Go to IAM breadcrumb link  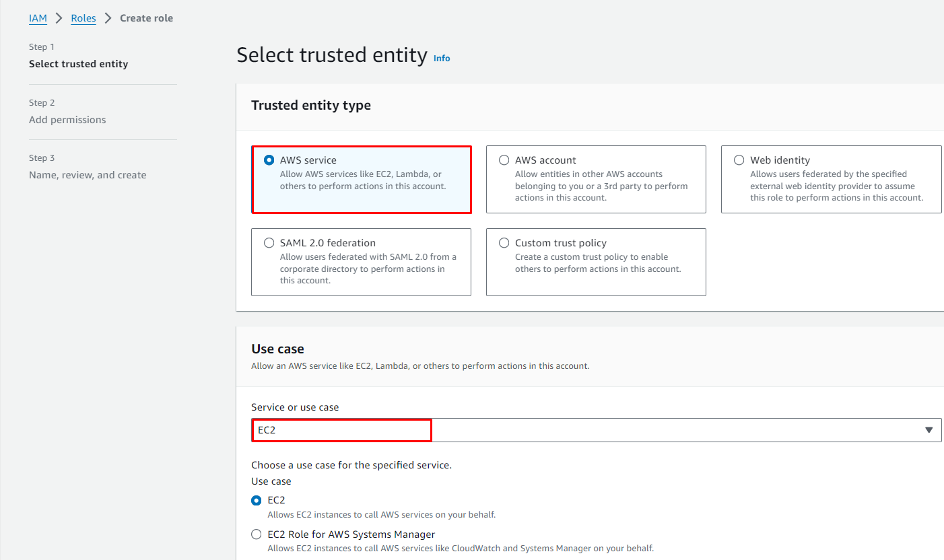pyautogui.click(x=38, y=18)
